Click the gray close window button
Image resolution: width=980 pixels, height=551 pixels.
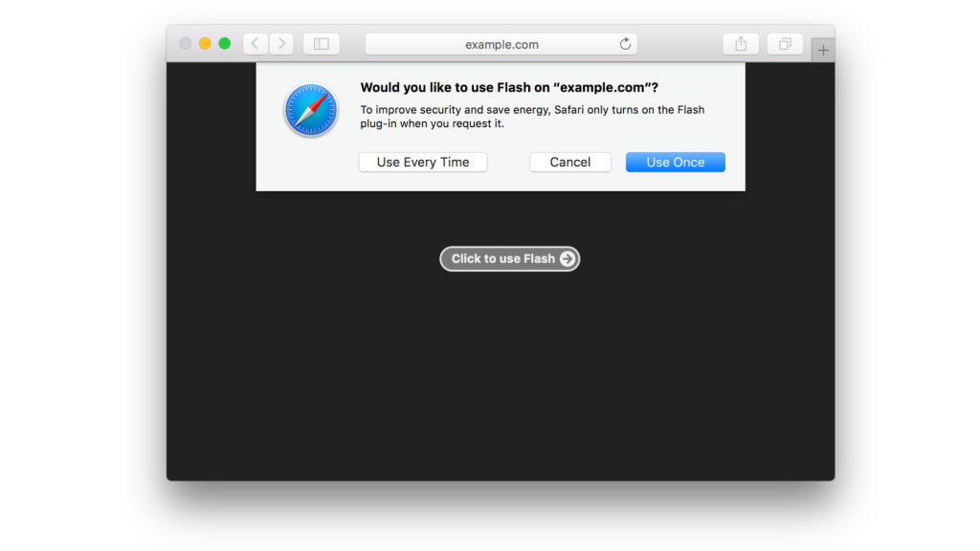[x=186, y=44]
